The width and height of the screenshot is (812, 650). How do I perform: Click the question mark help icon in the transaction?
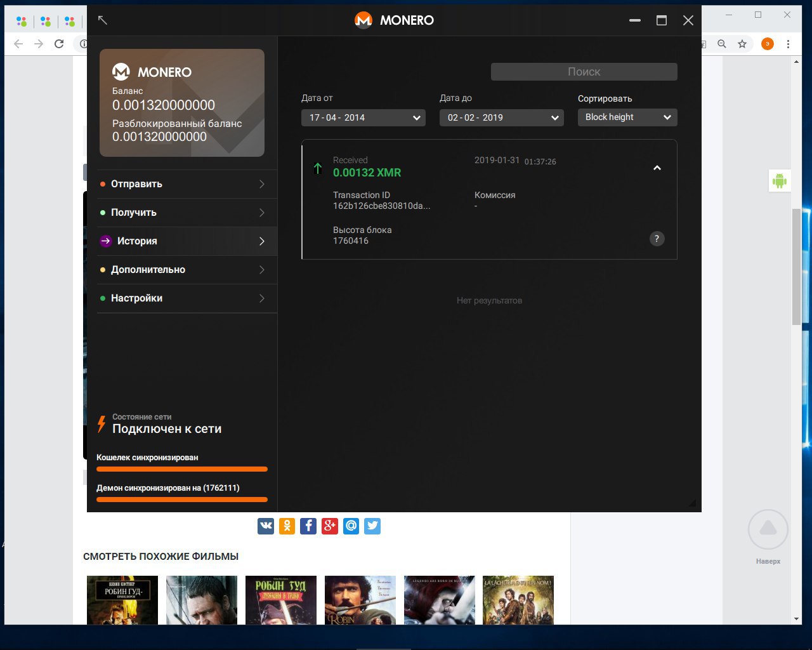657,239
